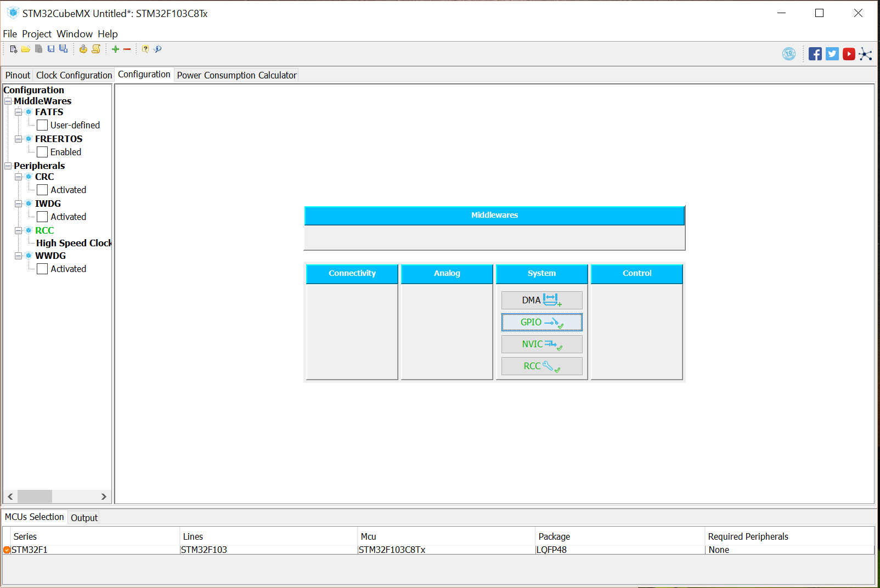Image resolution: width=880 pixels, height=588 pixels.
Task: Open the YouTube link icon
Action: click(849, 54)
